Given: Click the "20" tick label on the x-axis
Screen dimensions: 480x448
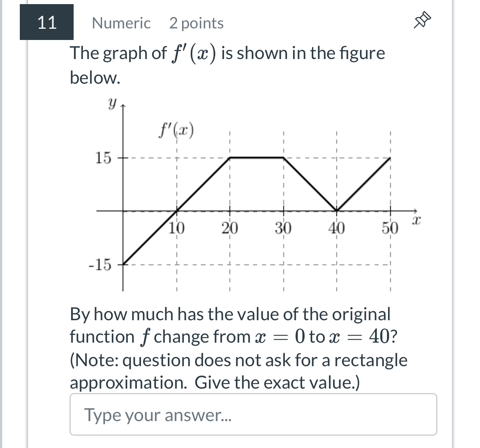Looking at the screenshot, I should click(x=230, y=228).
